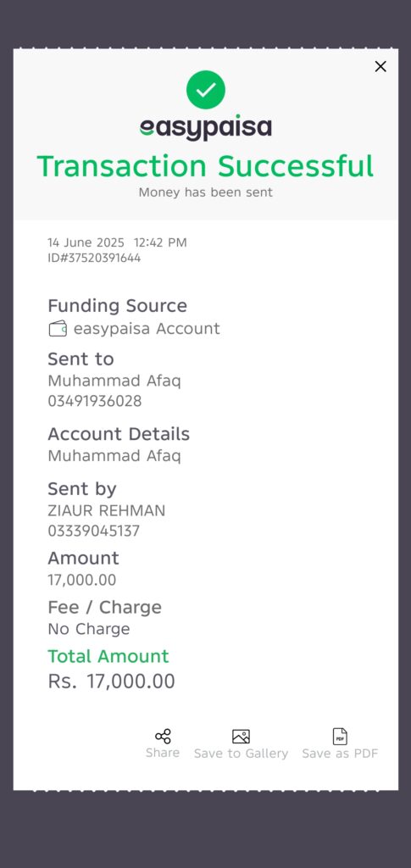Screen dimensions: 411x868
Task: Select the Share text label
Action: coord(163,753)
